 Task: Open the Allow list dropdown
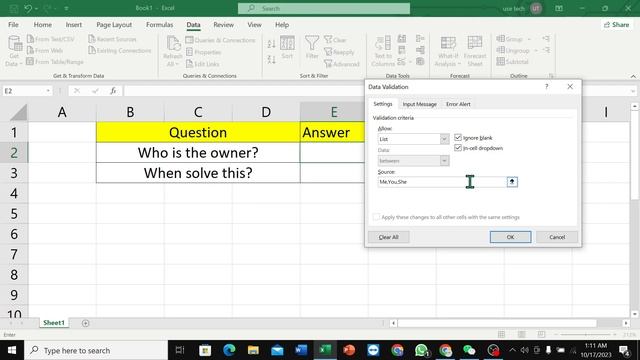coord(444,139)
